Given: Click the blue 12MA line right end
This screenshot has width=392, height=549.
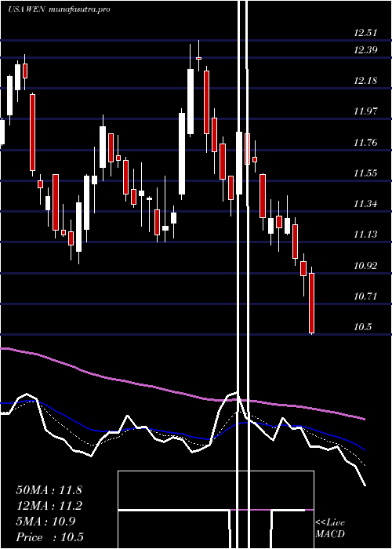Looking at the screenshot, I should click(x=364, y=449).
